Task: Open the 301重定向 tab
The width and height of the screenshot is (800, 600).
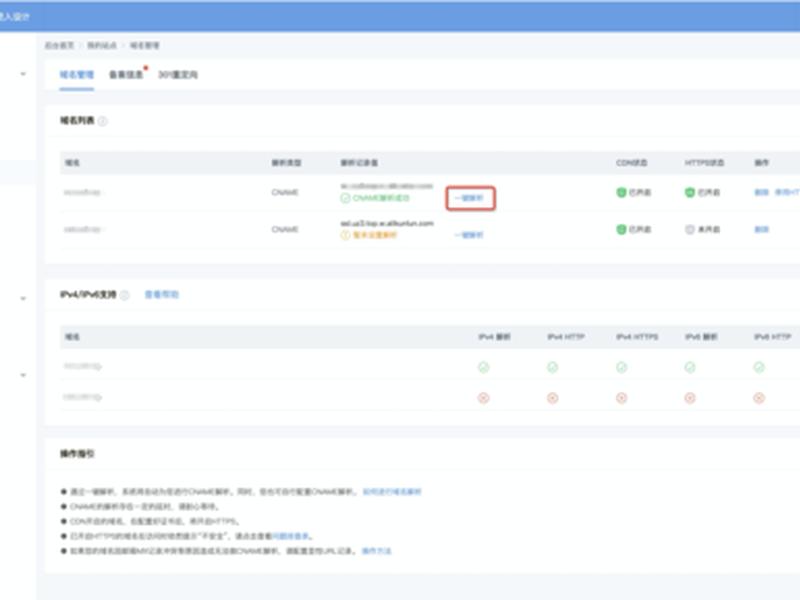Action: [x=178, y=74]
